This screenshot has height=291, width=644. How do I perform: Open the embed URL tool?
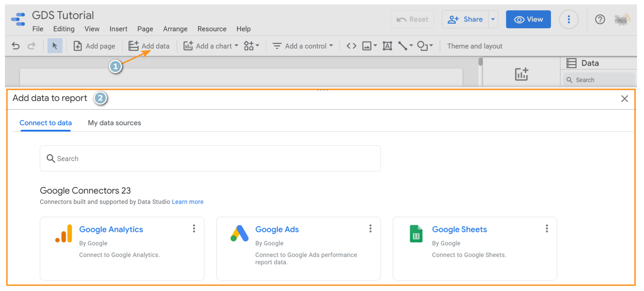351,46
